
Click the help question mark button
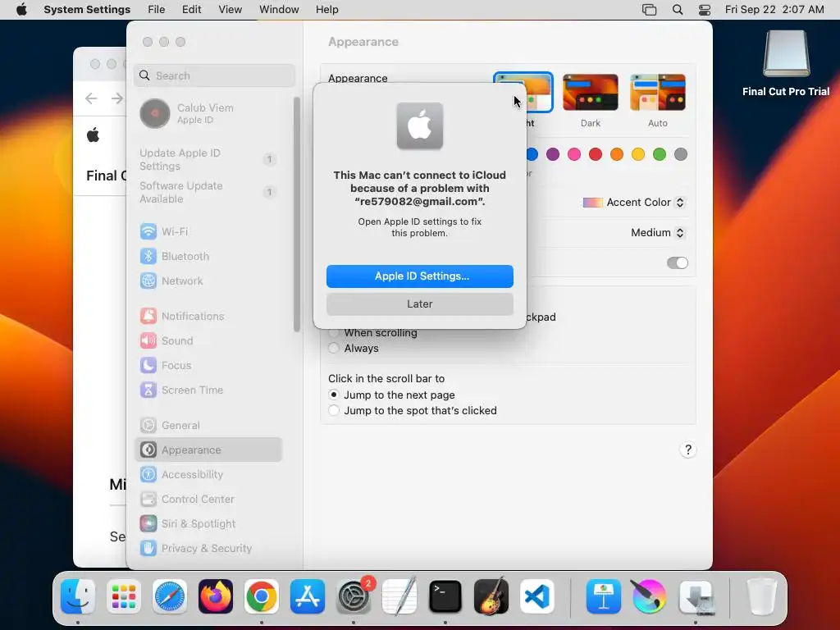(x=688, y=450)
